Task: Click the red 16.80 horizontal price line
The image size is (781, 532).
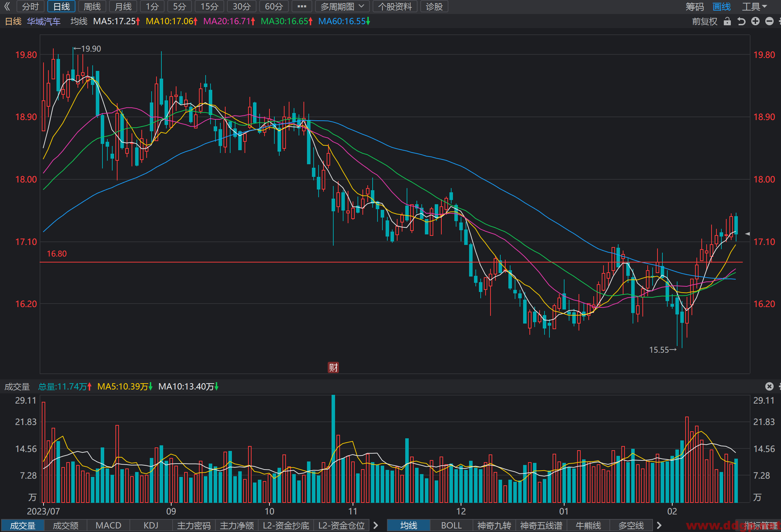Action: [391, 262]
